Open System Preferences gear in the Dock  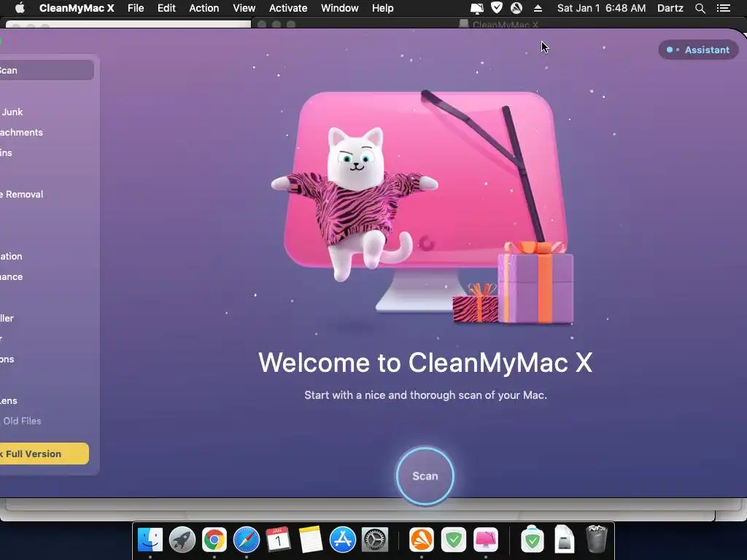pyautogui.click(x=375, y=540)
